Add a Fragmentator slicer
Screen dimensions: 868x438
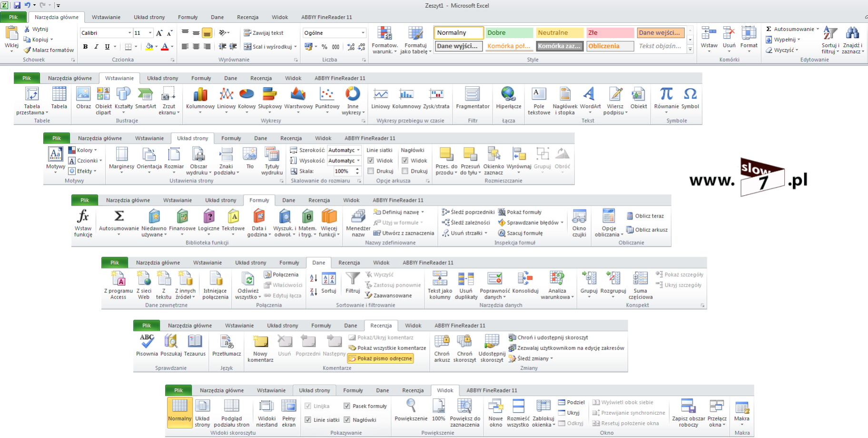tap(473, 98)
